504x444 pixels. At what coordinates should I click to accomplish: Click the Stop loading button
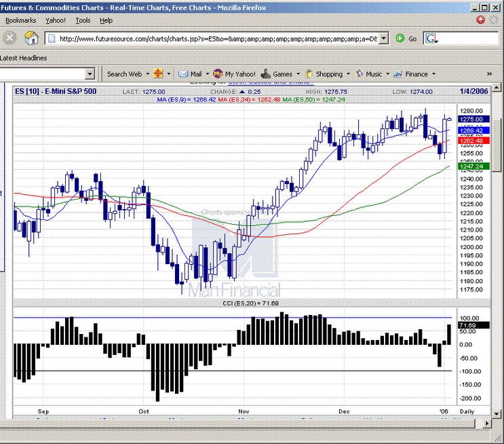click(9, 38)
